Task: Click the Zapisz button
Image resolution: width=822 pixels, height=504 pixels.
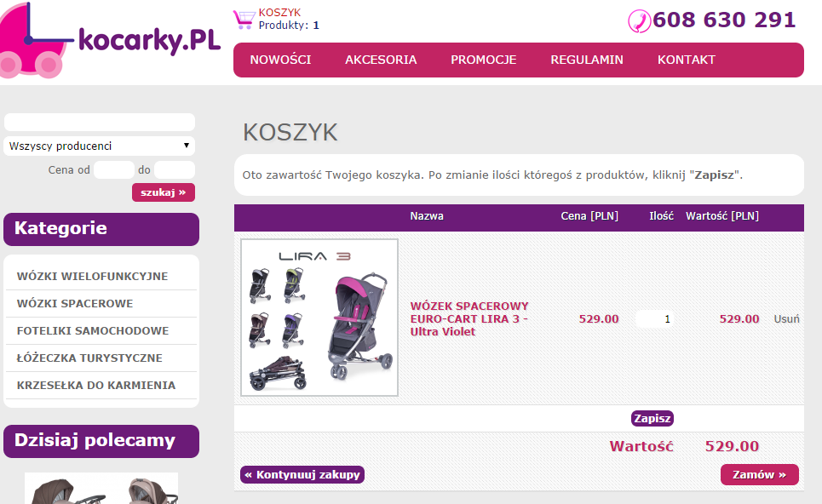Action: pos(652,418)
